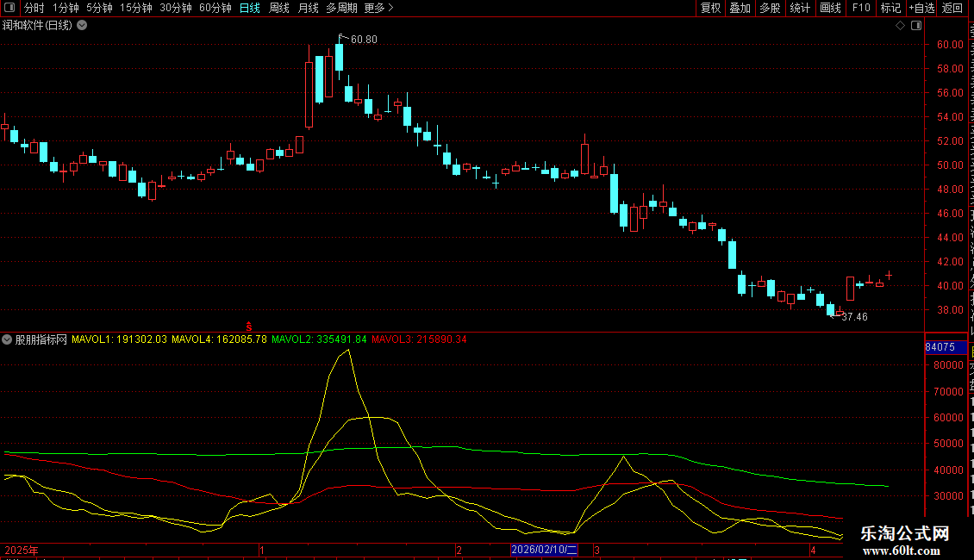Image resolution: width=974 pixels, height=560 pixels.
Task: Click the 统计 statistics button
Action: click(799, 8)
